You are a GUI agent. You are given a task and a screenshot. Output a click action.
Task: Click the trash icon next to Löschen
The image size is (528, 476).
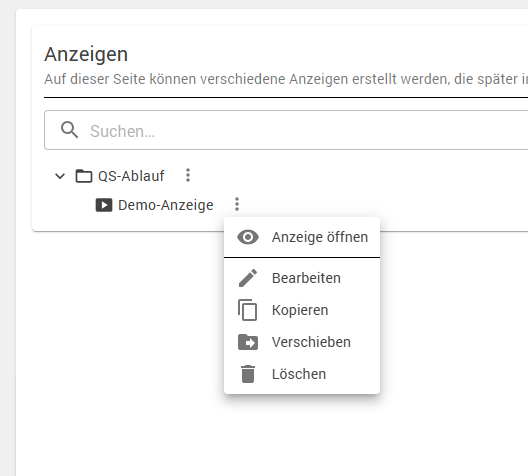248,374
